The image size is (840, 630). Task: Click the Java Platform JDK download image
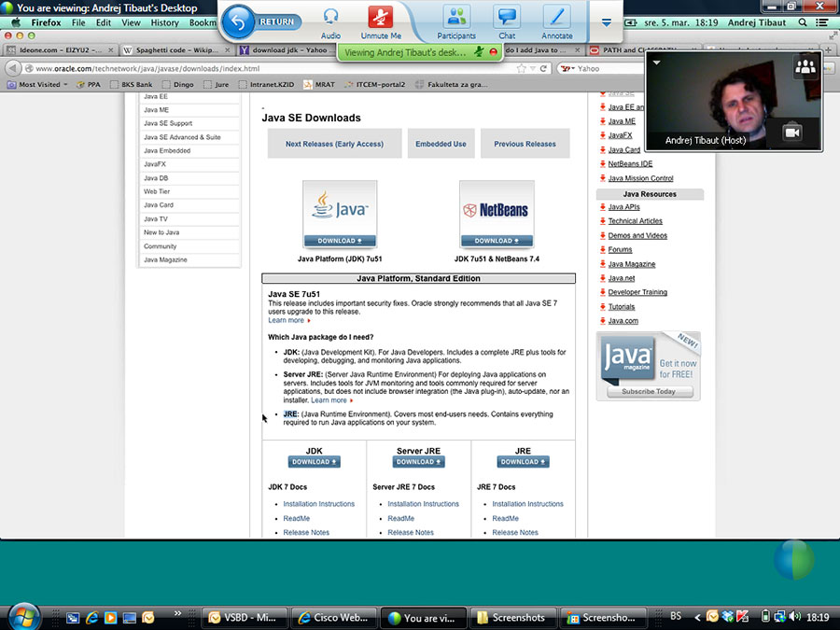340,215
